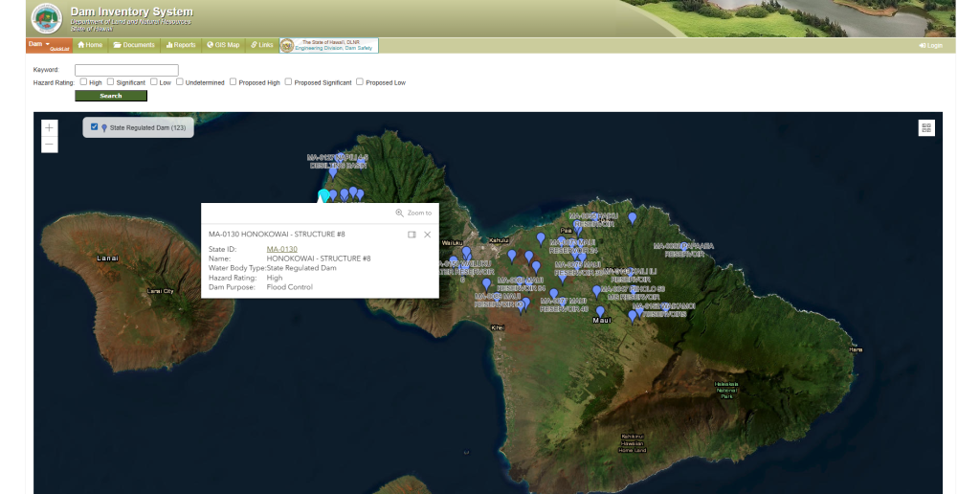The width and height of the screenshot is (980, 494).
Task: Enable the Significant hazard rating filter
Action: click(x=111, y=82)
